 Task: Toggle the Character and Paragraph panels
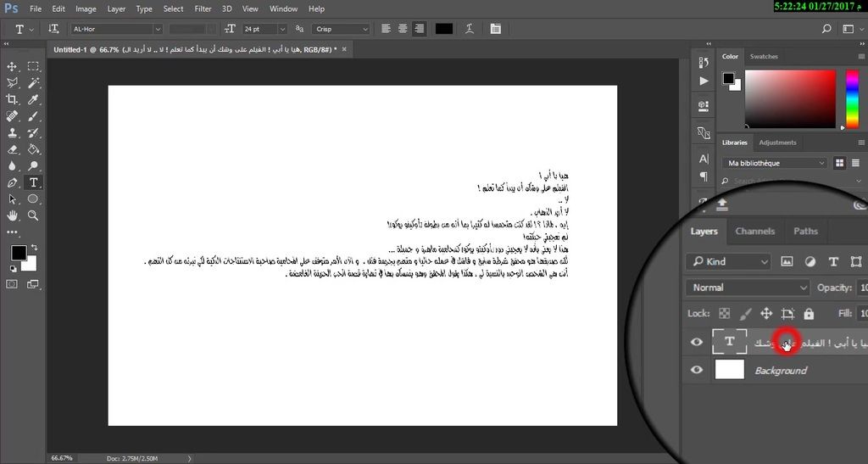(495, 29)
